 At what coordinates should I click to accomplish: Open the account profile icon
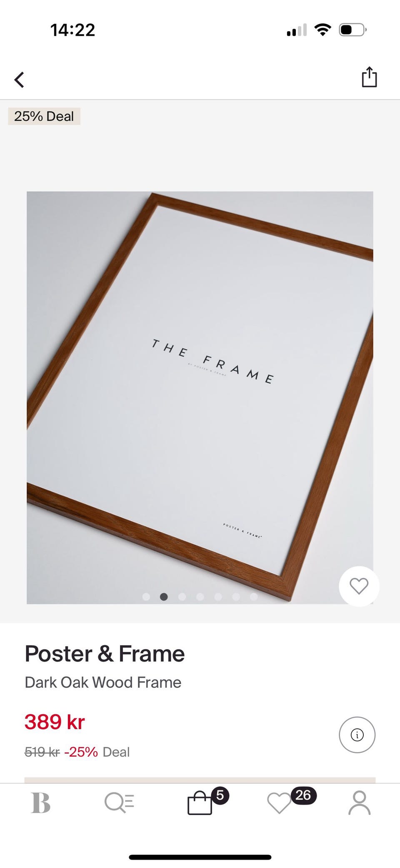coord(359,803)
